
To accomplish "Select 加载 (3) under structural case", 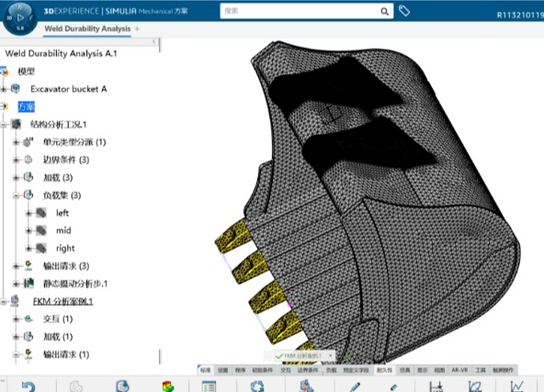I will (58, 177).
